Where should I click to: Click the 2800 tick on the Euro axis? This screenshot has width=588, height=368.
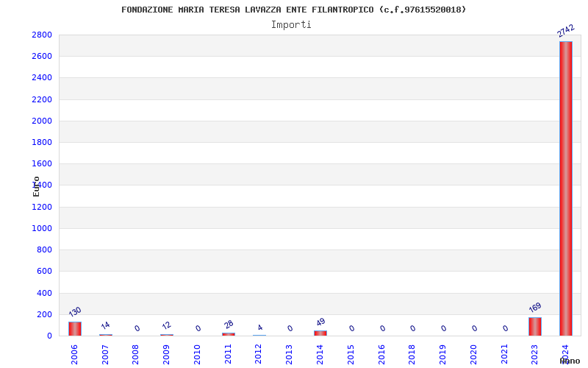[42, 35]
